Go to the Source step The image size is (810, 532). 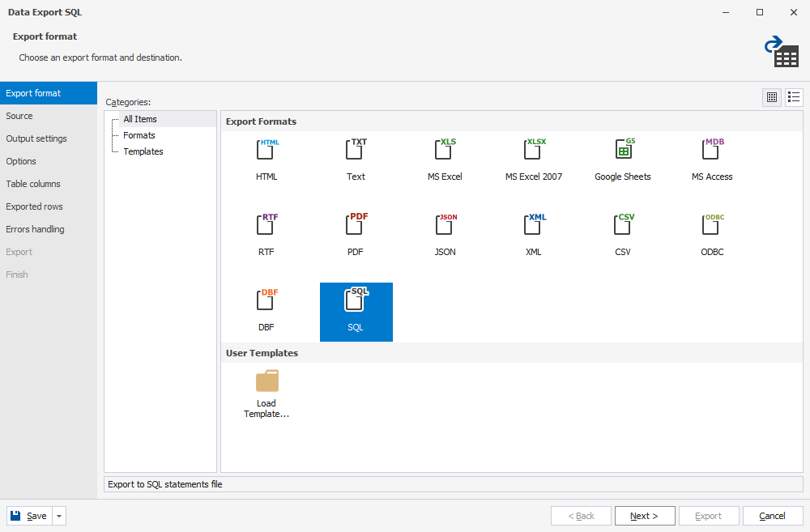click(19, 116)
